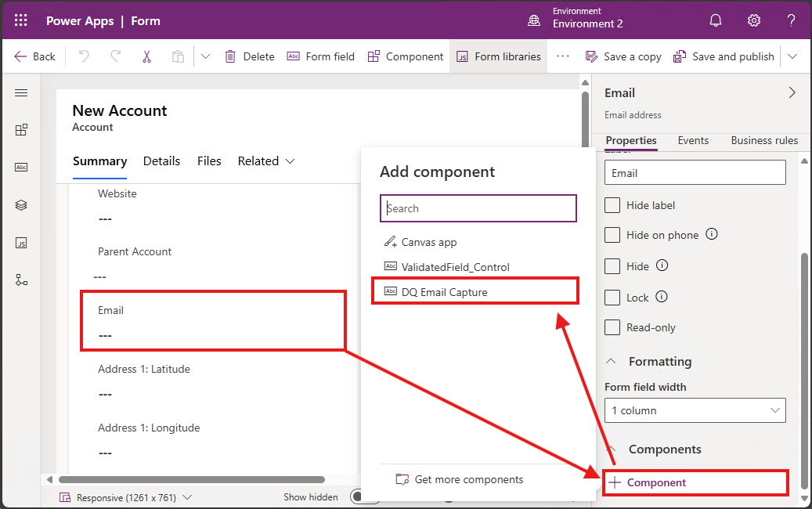Switch to the Details form tab
The image size is (812, 509).
[x=161, y=161]
